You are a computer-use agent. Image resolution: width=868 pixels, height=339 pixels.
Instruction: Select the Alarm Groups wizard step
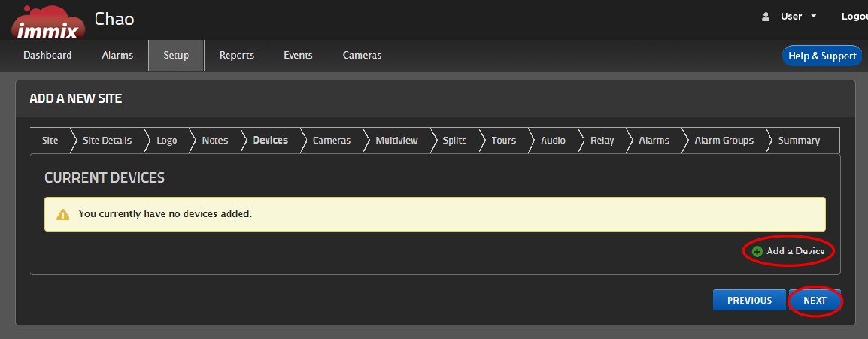pos(724,141)
